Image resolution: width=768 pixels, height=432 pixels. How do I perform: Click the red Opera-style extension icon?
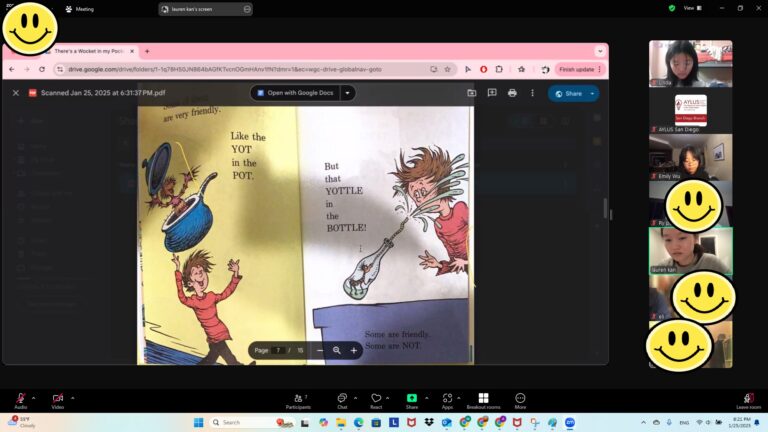pos(483,70)
